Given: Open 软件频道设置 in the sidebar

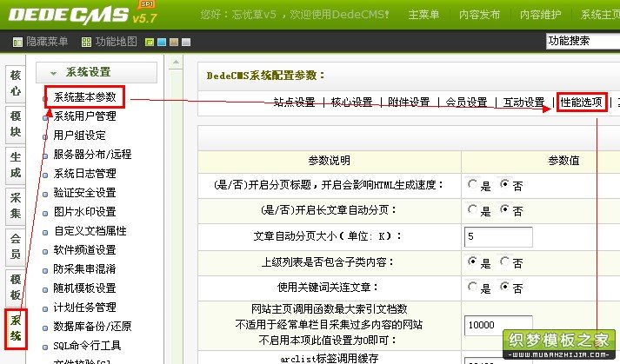Looking at the screenshot, I should 84,250.
